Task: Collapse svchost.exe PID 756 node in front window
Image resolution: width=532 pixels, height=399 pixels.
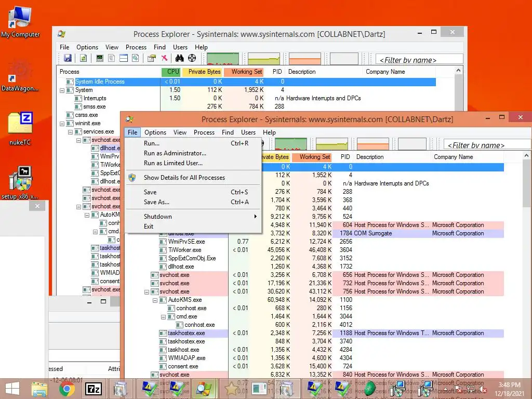Action: pos(147,292)
